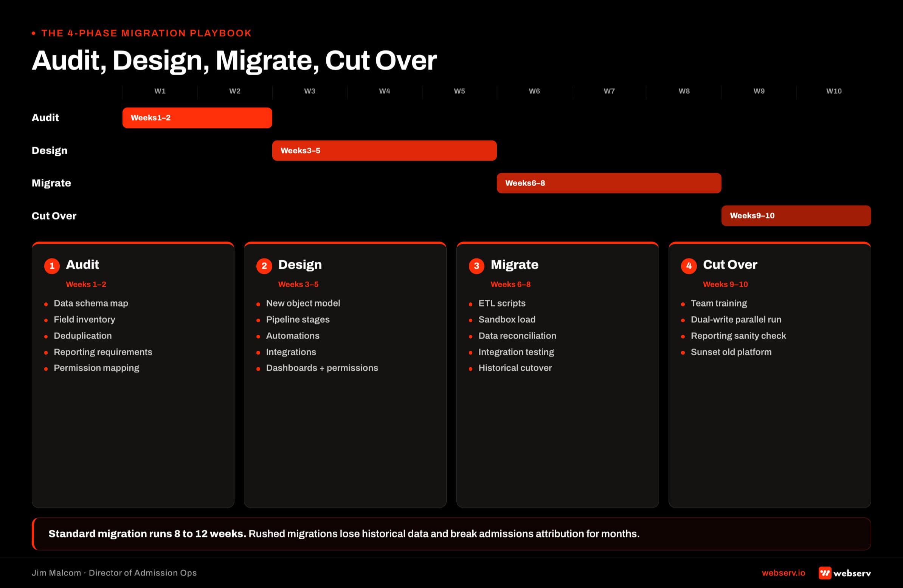The width and height of the screenshot is (903, 588).
Task: Select 'Reporting sanity check' bullet
Action: point(739,336)
